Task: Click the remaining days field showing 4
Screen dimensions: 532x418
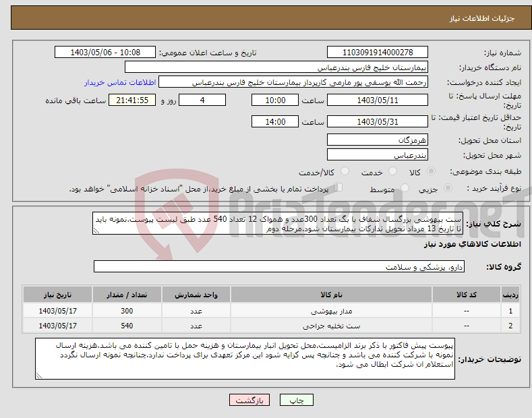Action: (202, 100)
